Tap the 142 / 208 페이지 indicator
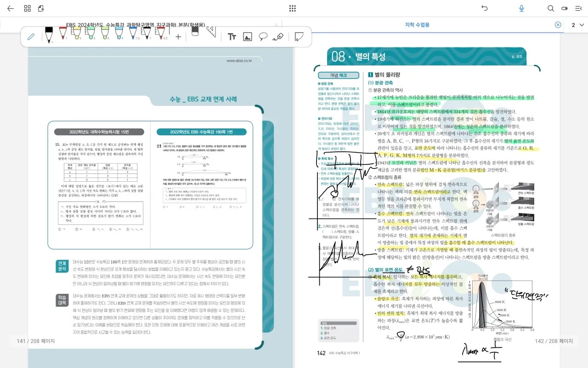Screen dimensions: 588x368 click(554, 341)
